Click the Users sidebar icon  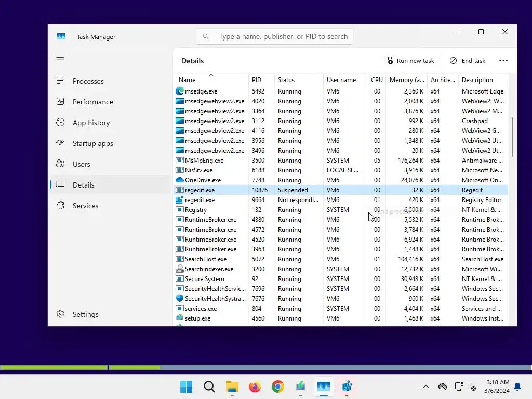(60, 164)
